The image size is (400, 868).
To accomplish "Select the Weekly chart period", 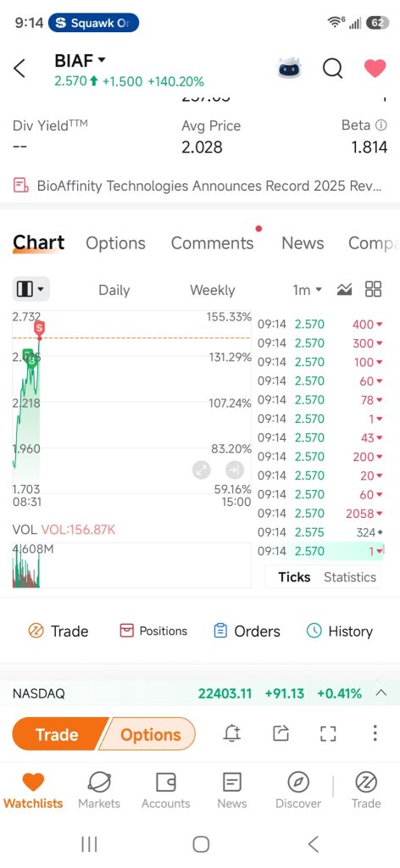I will click(x=213, y=290).
